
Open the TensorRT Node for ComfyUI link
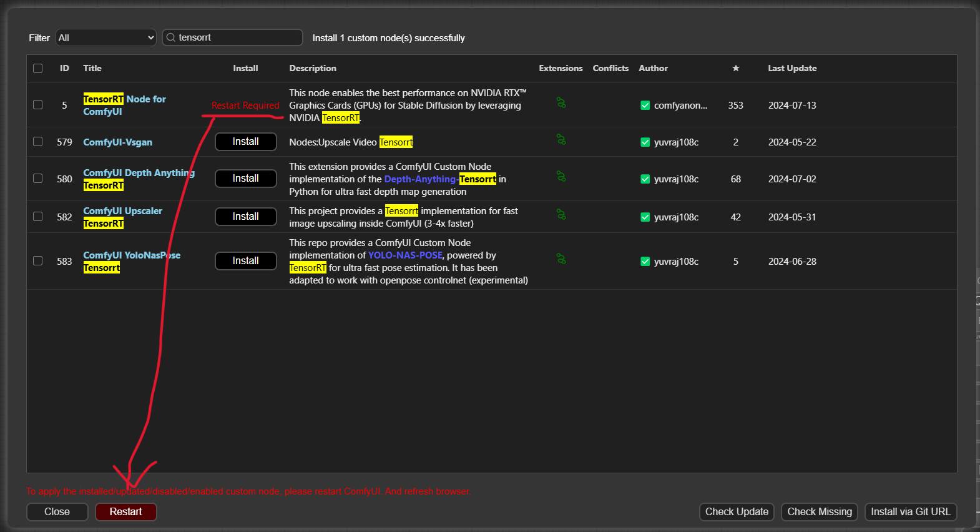(124, 105)
